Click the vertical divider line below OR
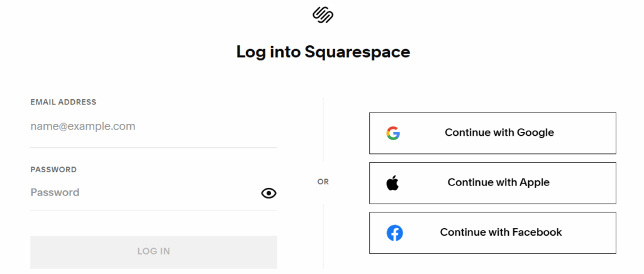This screenshot has width=644, height=274. (323, 236)
